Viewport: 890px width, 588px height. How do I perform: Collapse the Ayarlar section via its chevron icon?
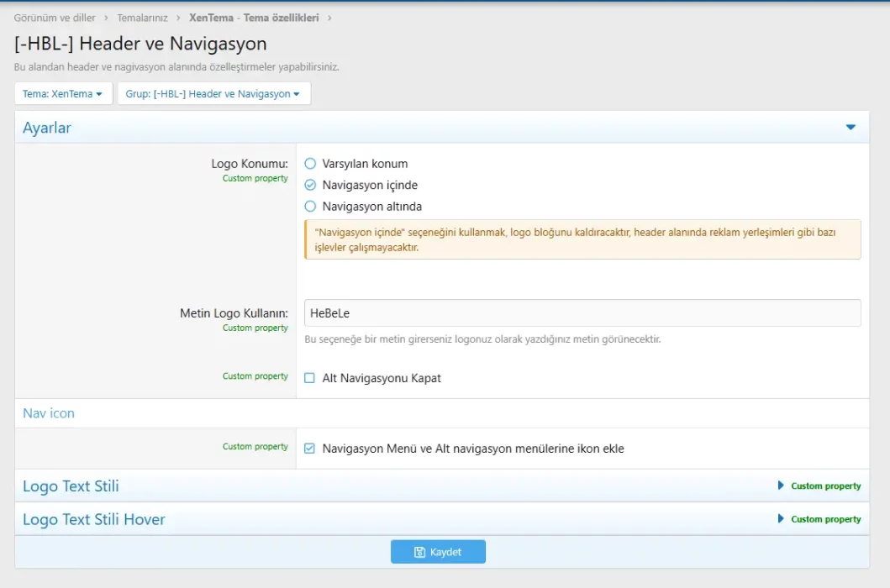coord(851,126)
